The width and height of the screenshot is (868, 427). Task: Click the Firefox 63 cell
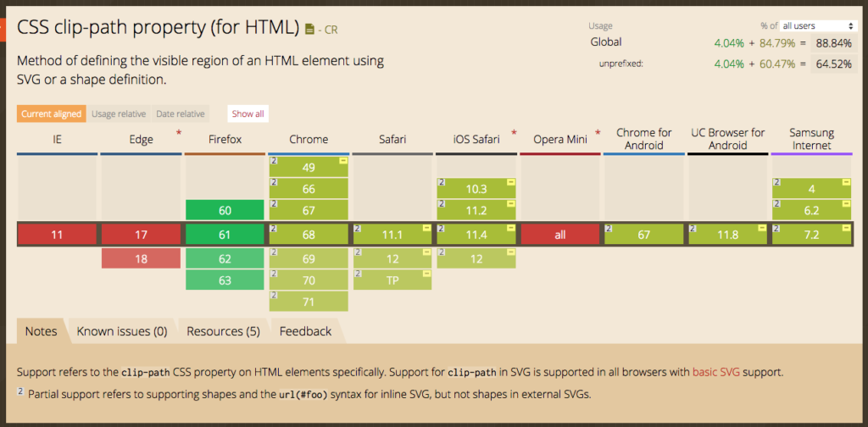click(x=225, y=280)
